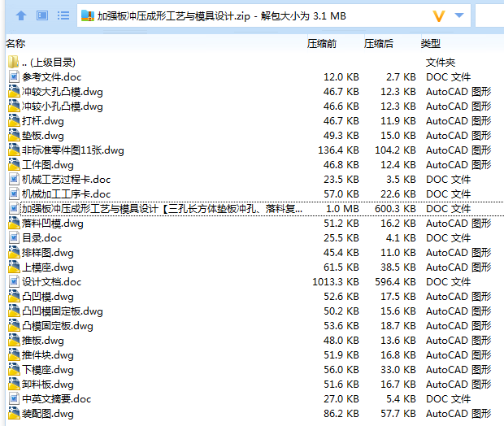
Task: Click the file name 目录.doc
Action: click(x=41, y=238)
